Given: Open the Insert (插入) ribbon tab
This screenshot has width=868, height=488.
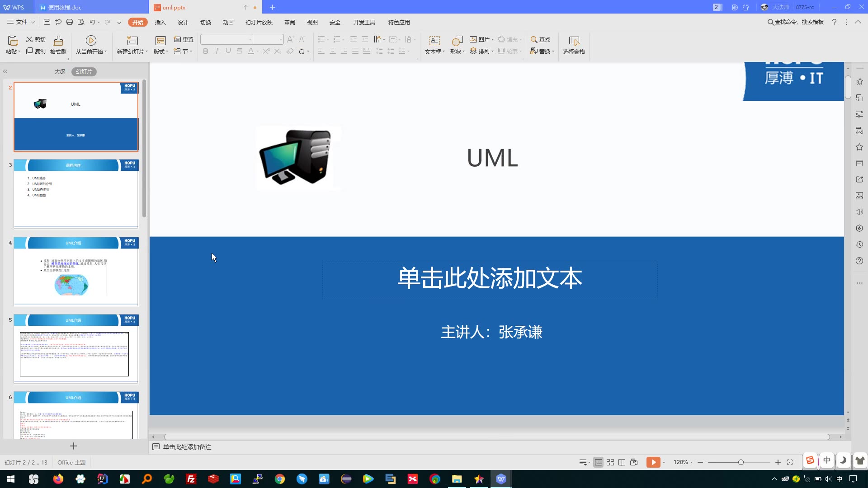Looking at the screenshot, I should tap(160, 22).
